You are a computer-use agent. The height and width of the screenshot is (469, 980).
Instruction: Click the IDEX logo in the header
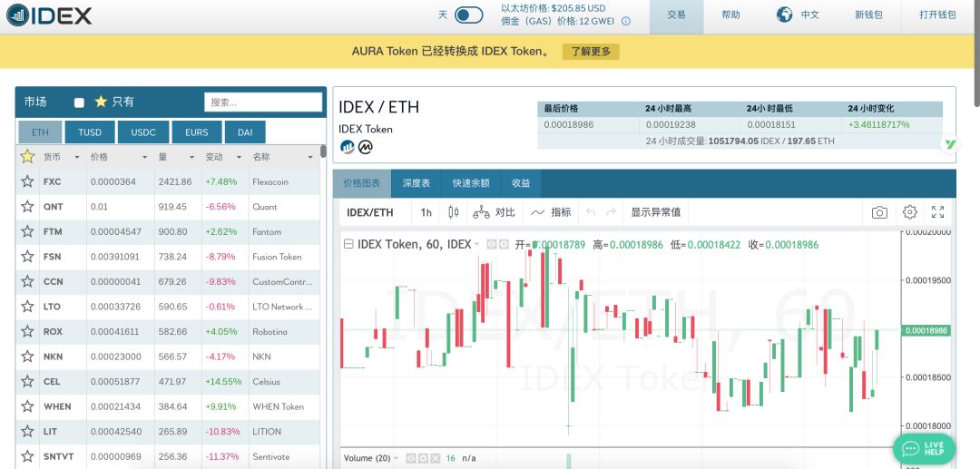click(x=49, y=15)
